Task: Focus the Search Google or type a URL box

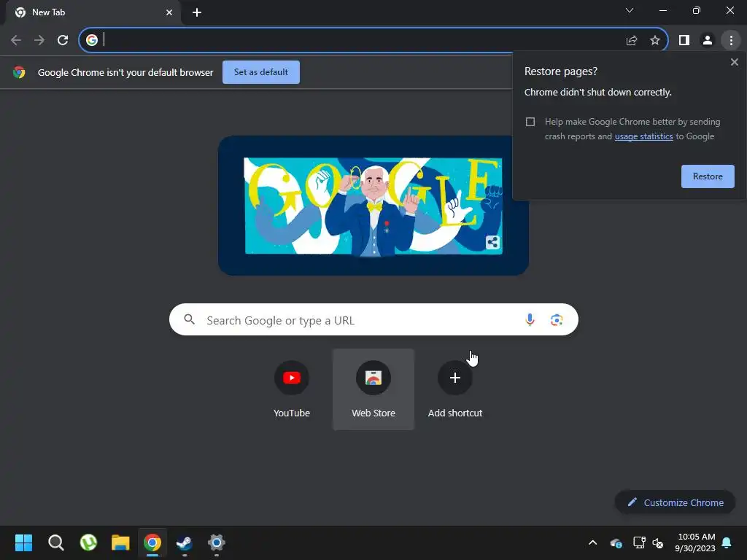Action: pos(373,319)
